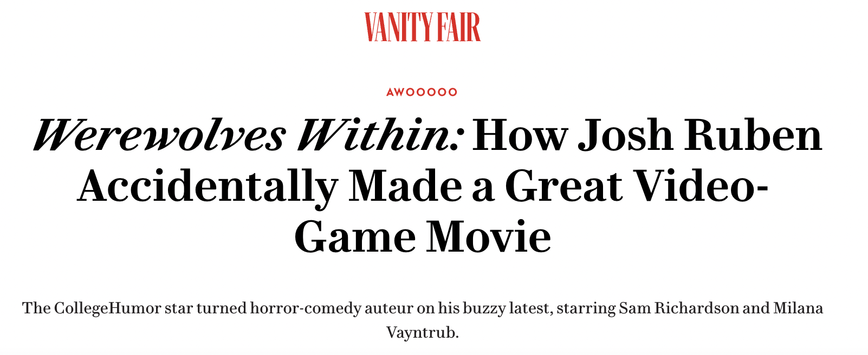The width and height of the screenshot is (868, 355).
Task: Click the word auteur in the subheading
Action: pyautogui.click(x=388, y=308)
